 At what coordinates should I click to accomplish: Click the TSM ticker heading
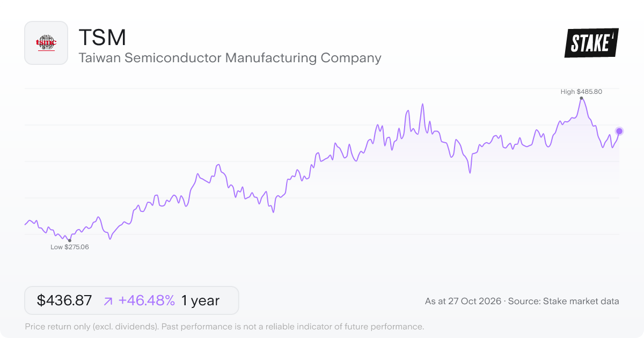pyautogui.click(x=103, y=37)
